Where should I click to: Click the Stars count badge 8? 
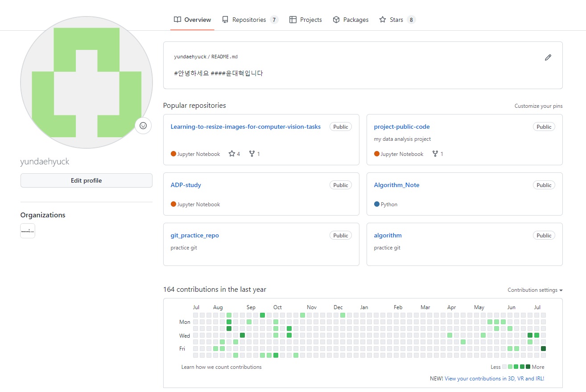point(411,20)
